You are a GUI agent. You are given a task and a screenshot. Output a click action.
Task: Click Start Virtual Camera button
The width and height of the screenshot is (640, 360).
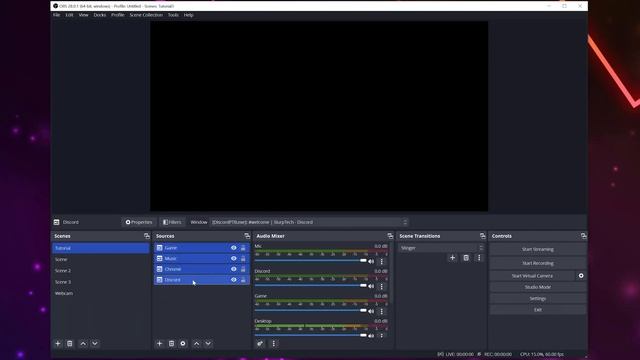[x=532, y=276]
